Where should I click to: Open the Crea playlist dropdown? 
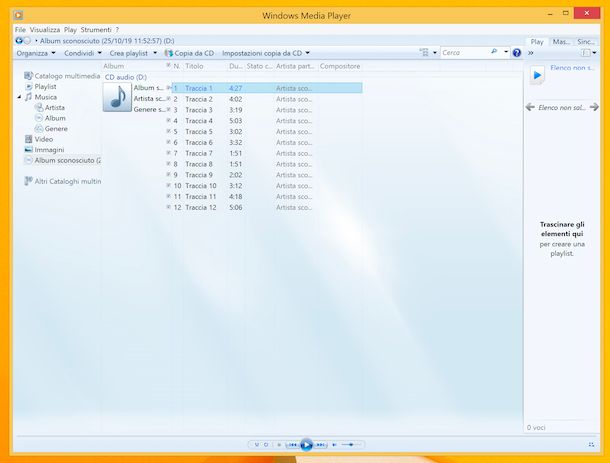click(x=133, y=53)
